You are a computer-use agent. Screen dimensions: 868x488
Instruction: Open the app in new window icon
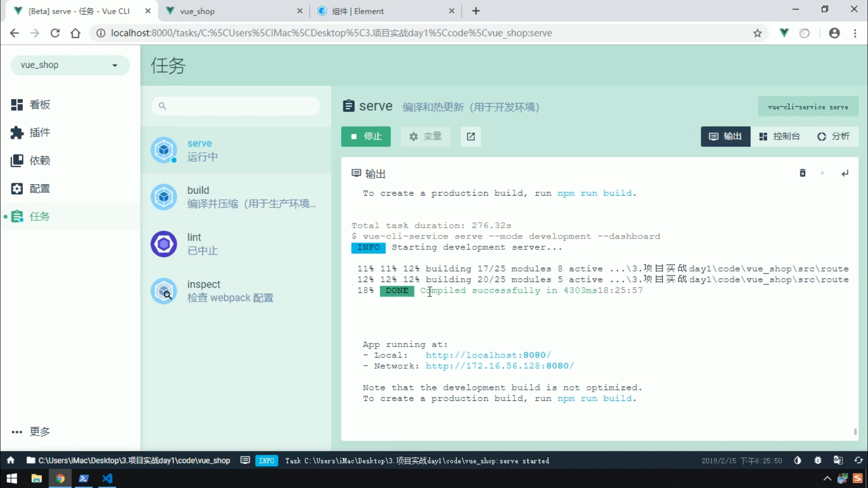click(471, 136)
